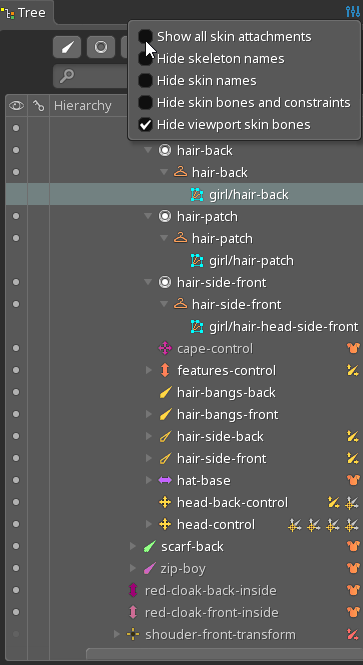Select the zip-boy bone
This screenshot has height=665, width=363.
point(183,569)
